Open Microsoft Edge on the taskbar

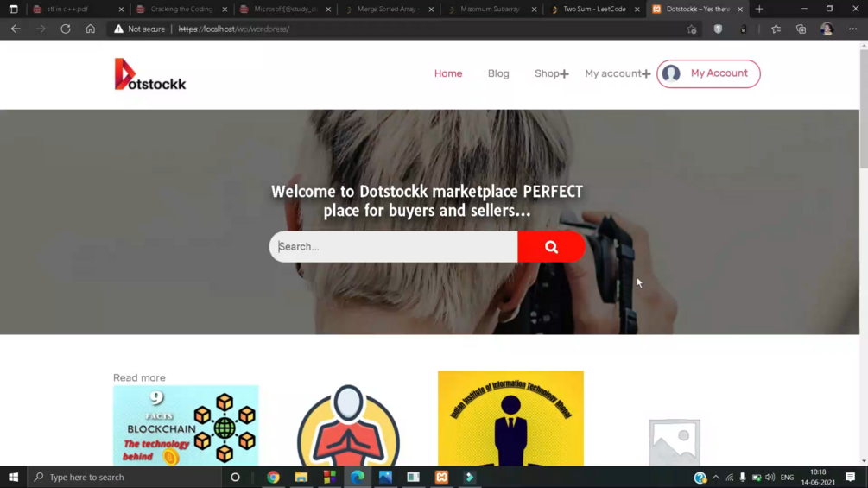tap(358, 477)
